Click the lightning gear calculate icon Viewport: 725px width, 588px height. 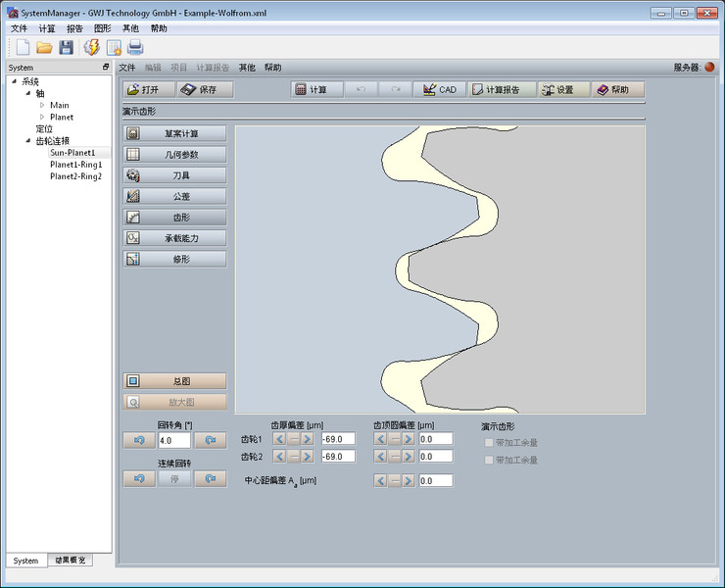[91, 47]
